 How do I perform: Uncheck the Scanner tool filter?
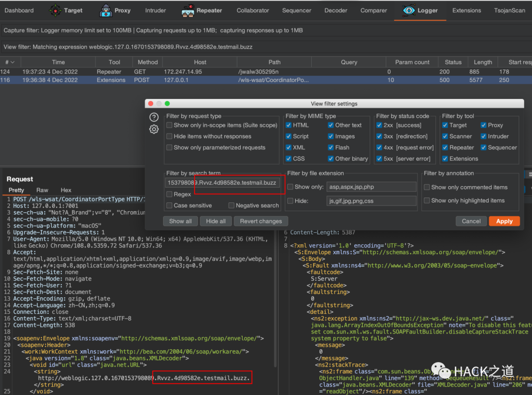pyautogui.click(x=445, y=136)
